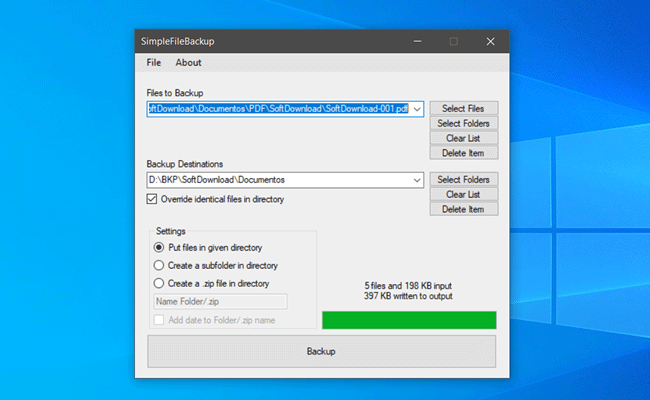Image resolution: width=650 pixels, height=400 pixels.
Task: Start the Backup with the large button
Action: click(322, 351)
